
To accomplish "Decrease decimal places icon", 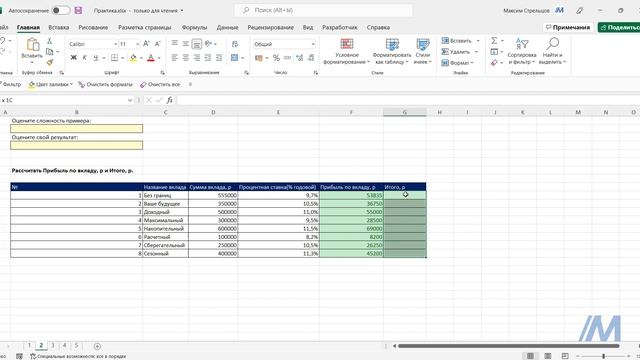I will pos(311,58).
